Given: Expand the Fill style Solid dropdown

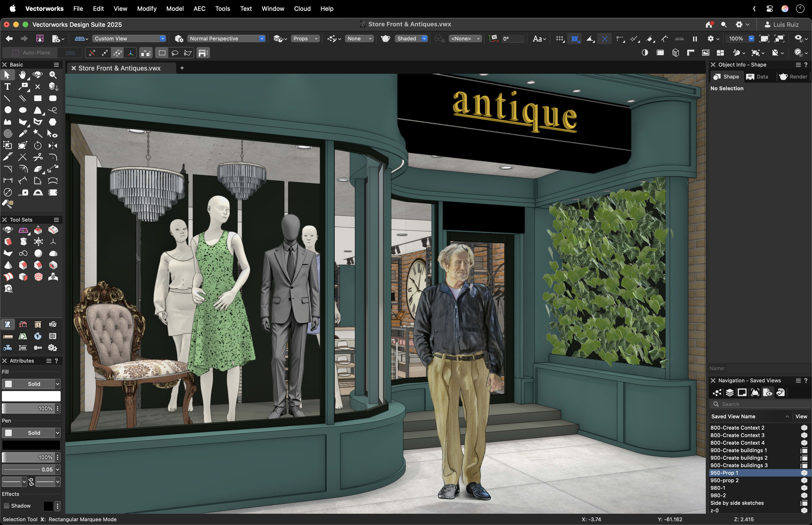Looking at the screenshot, I should click(57, 384).
